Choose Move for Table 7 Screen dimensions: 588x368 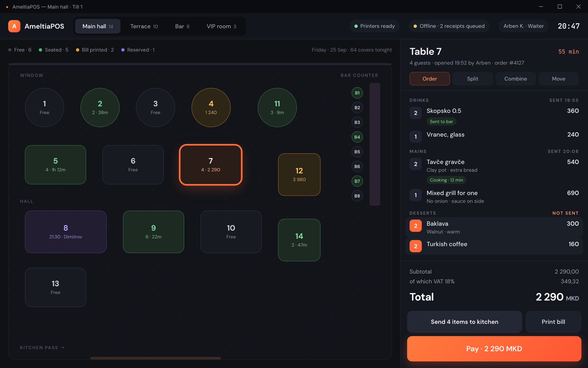point(559,79)
